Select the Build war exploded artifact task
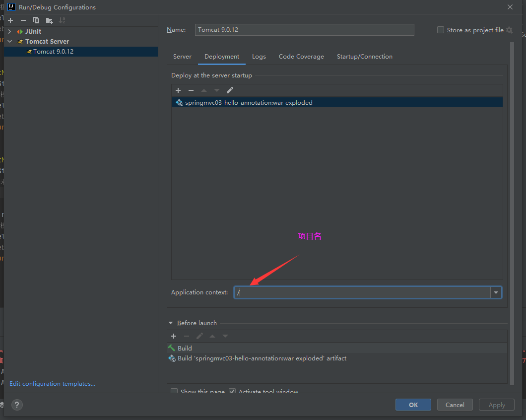Screen dimensions: 526x420 point(337,358)
